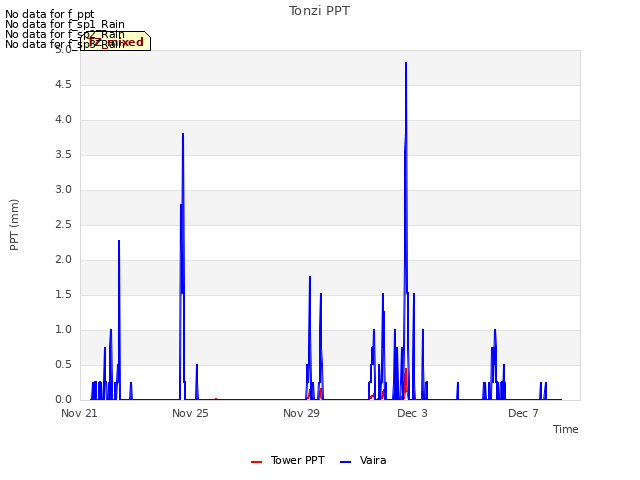Select the TZ_mixed annotation label
The height and width of the screenshot is (480, 640).
pos(116,41)
